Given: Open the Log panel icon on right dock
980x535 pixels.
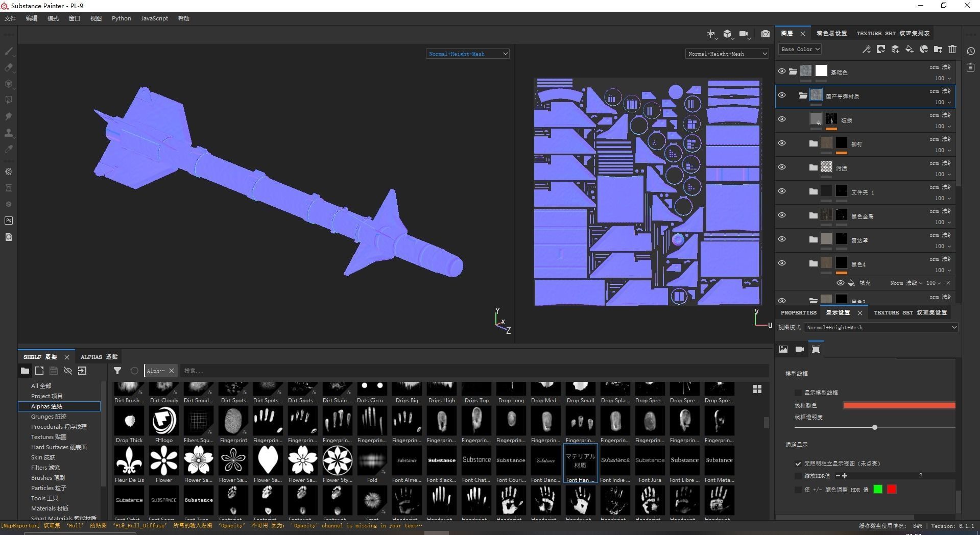Looking at the screenshot, I should [x=971, y=67].
